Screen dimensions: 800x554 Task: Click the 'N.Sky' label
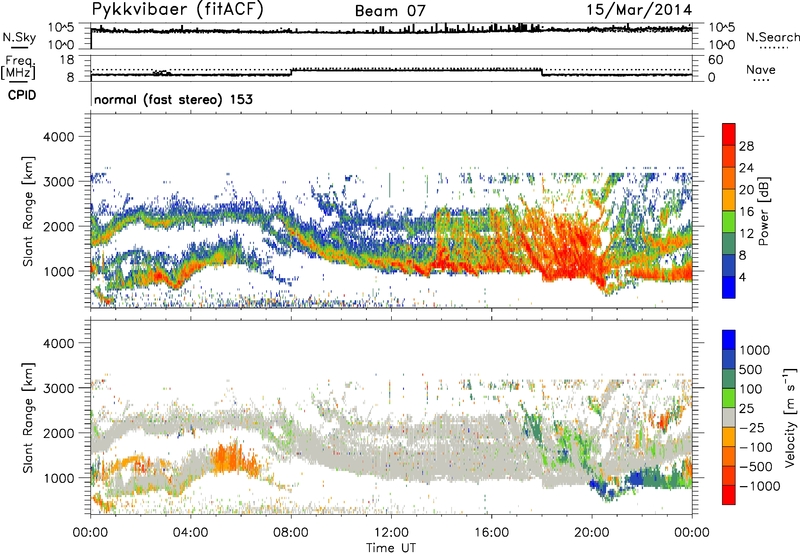click(x=19, y=37)
